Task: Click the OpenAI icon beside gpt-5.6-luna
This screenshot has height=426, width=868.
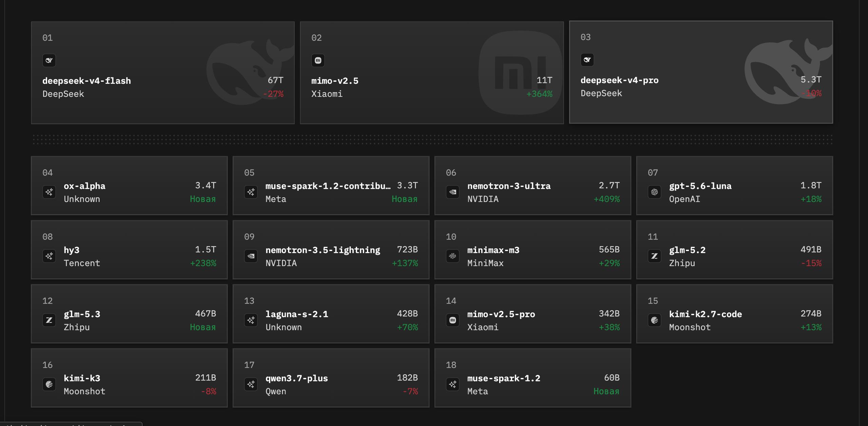Action: [654, 192]
